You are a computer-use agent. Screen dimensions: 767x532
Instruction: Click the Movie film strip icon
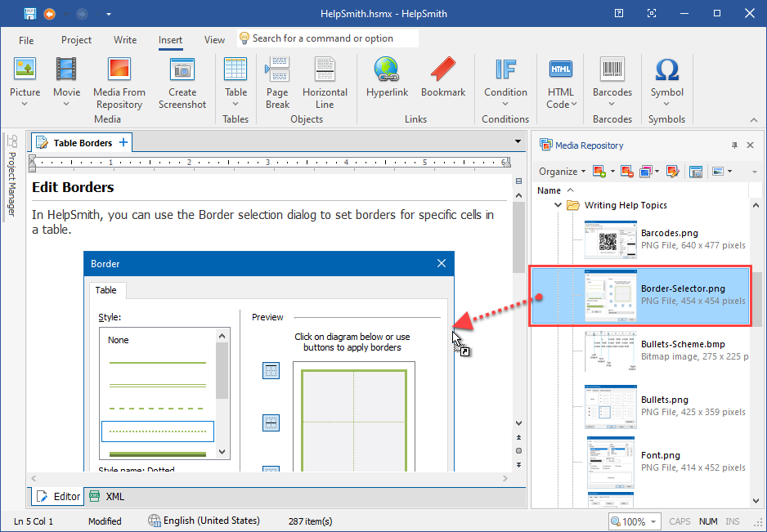click(x=66, y=69)
